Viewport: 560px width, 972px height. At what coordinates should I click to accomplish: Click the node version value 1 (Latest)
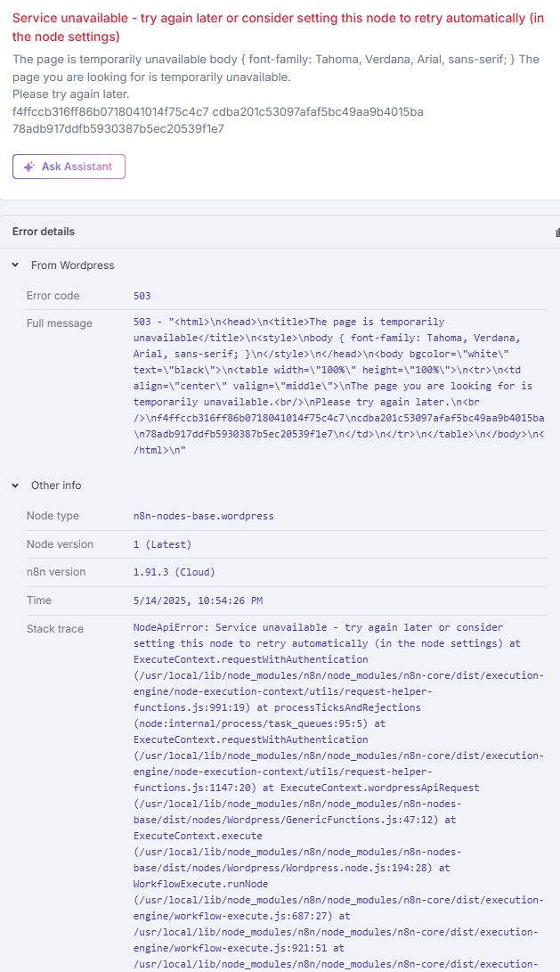(162, 544)
